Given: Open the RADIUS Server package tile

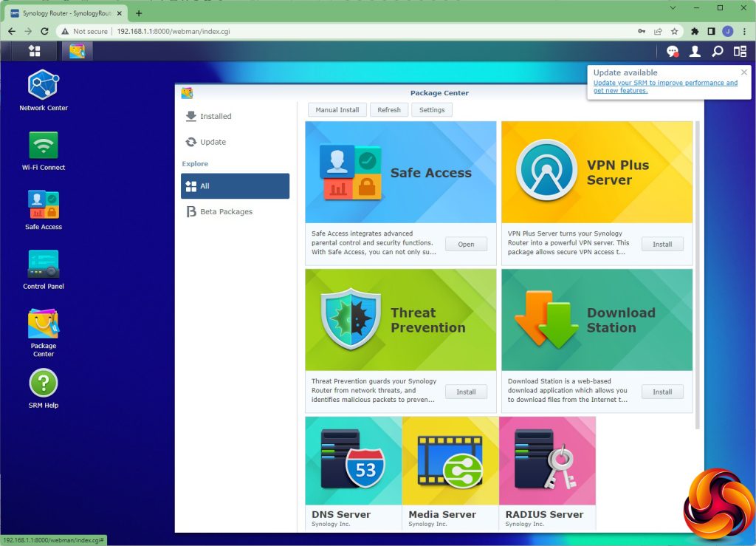Looking at the screenshot, I should click(x=547, y=473).
